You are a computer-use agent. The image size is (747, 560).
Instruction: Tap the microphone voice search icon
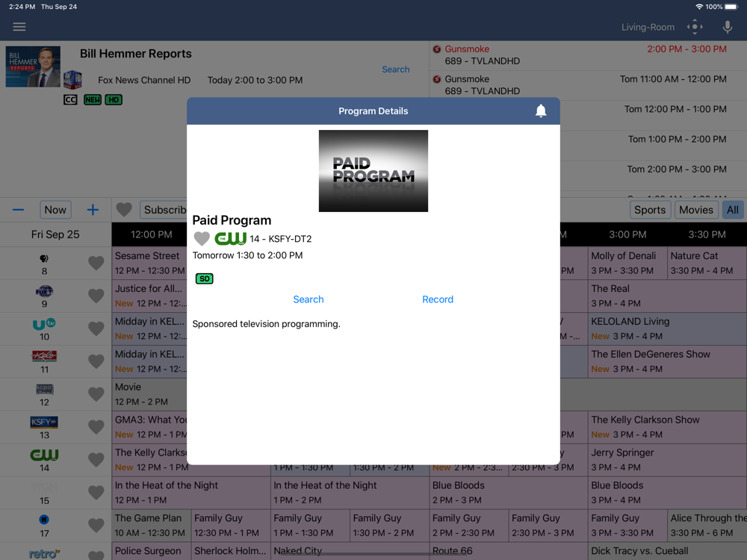pyautogui.click(x=727, y=27)
